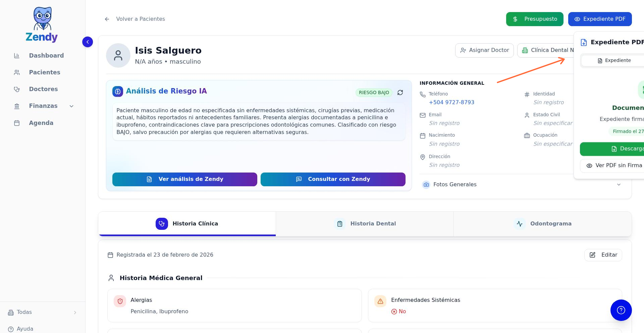Viewport: 644px width, 333px height.
Task: Expand the Fotos Generales section
Action: tap(619, 185)
